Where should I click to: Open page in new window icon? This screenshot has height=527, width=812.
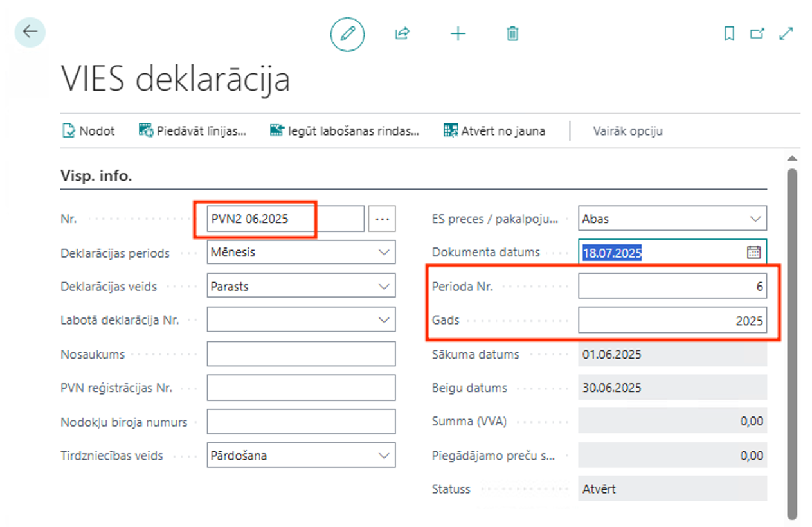757,34
